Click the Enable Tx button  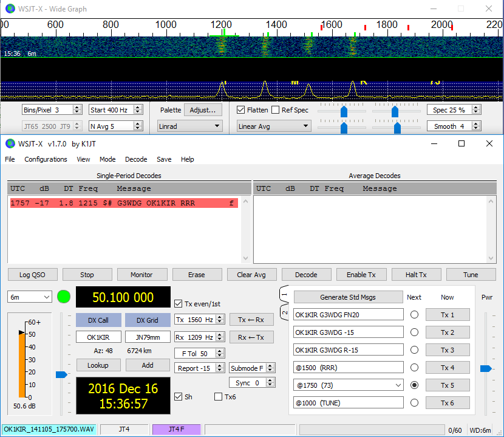361,275
